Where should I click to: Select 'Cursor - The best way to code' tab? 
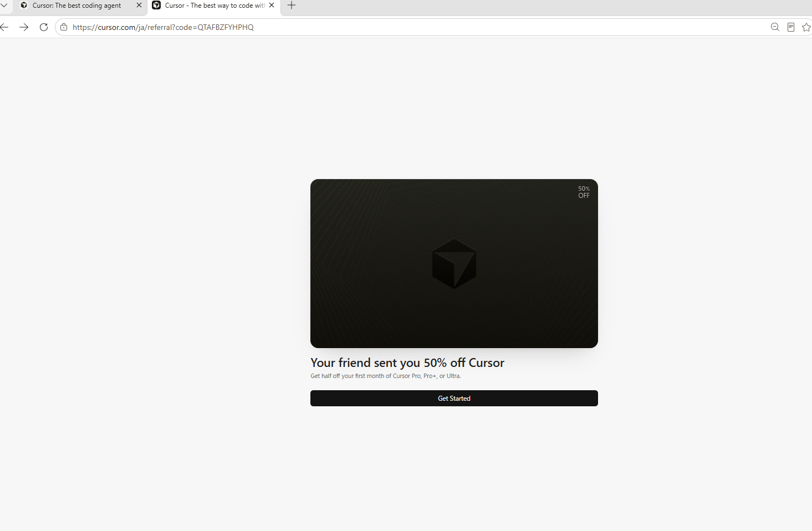[214, 6]
